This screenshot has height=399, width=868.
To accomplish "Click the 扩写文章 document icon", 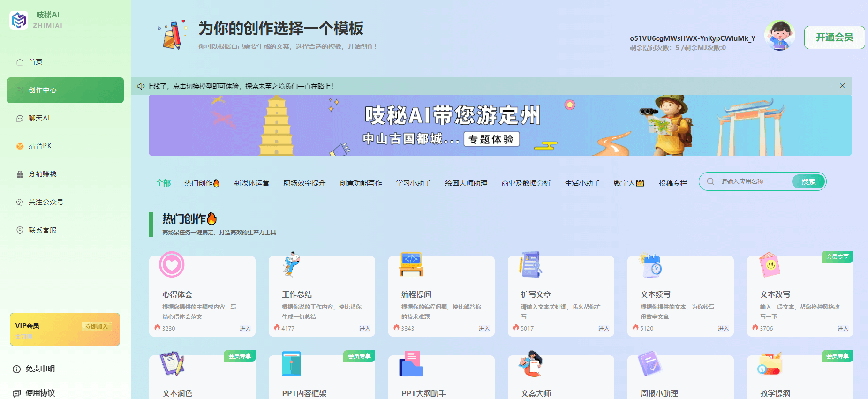I will pos(530,264).
